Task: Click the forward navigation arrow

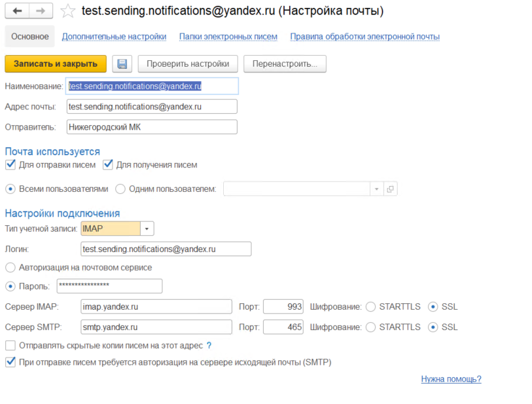Action: tap(41, 11)
